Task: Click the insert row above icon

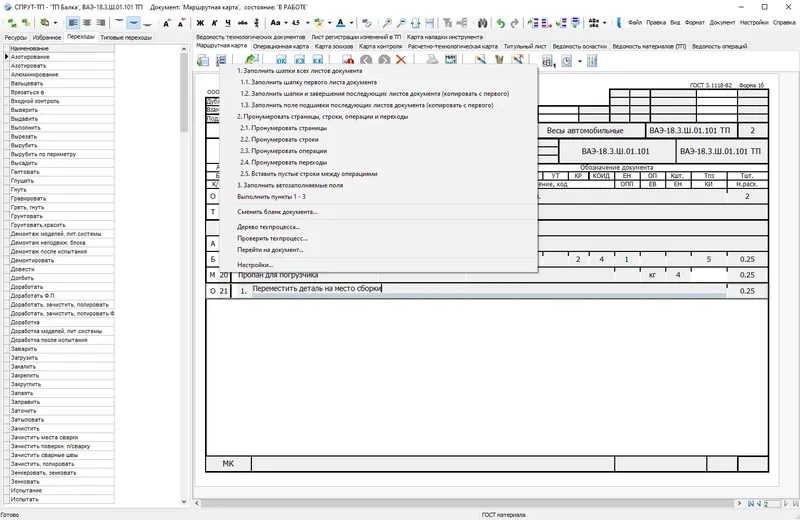Action: point(533,23)
